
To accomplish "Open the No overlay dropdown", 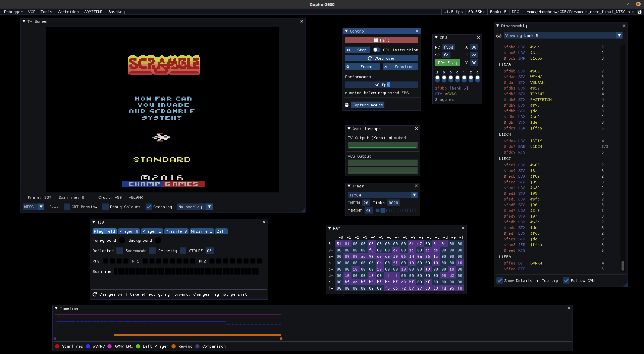I will 195,207.
